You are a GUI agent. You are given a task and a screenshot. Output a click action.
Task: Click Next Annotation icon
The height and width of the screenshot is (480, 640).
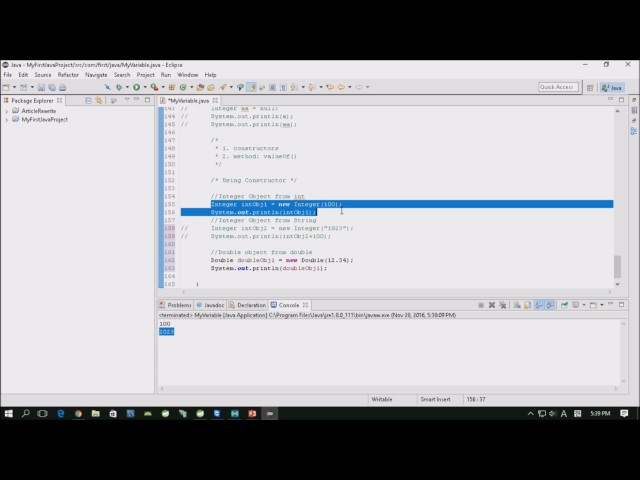click(294, 87)
